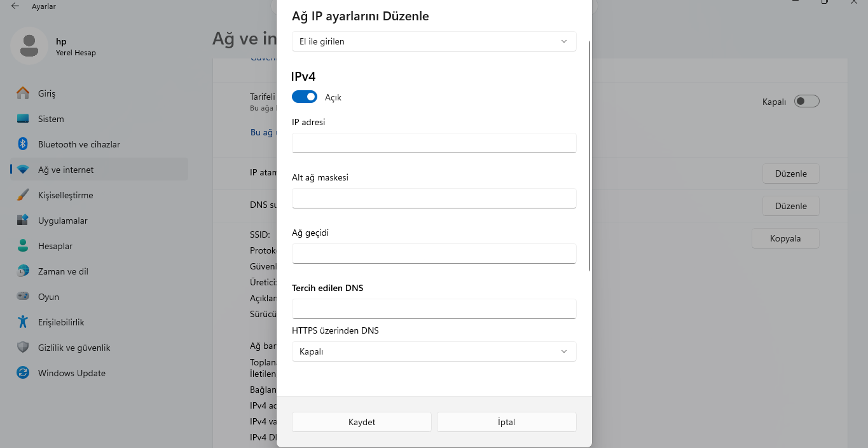Click the IP adresi input field
Viewport: 868px width, 448px height.
pyautogui.click(x=434, y=143)
